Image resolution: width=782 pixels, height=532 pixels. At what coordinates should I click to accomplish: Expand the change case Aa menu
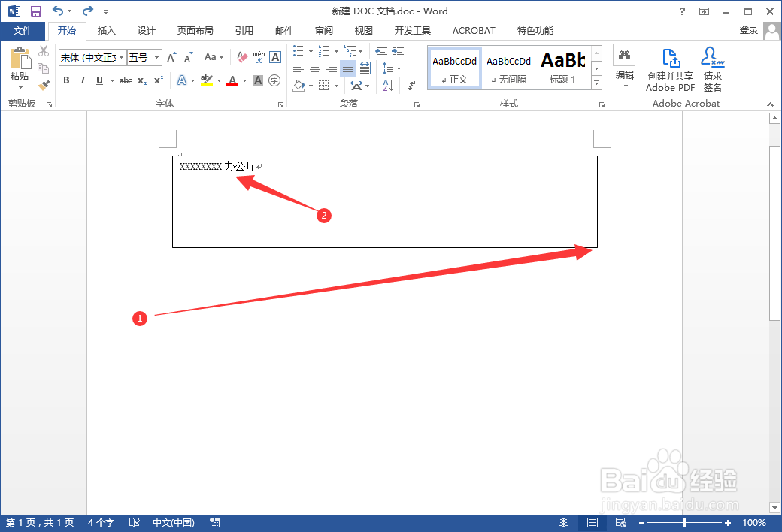tap(214, 57)
